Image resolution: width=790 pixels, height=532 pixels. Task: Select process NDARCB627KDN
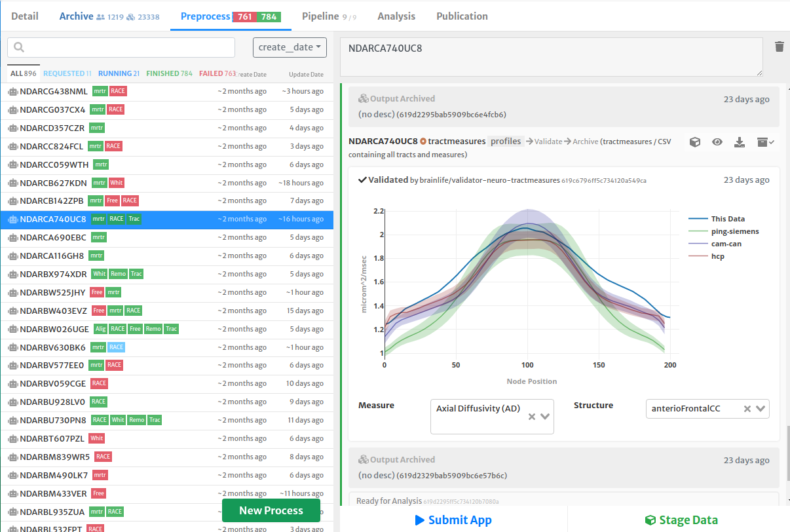167,183
